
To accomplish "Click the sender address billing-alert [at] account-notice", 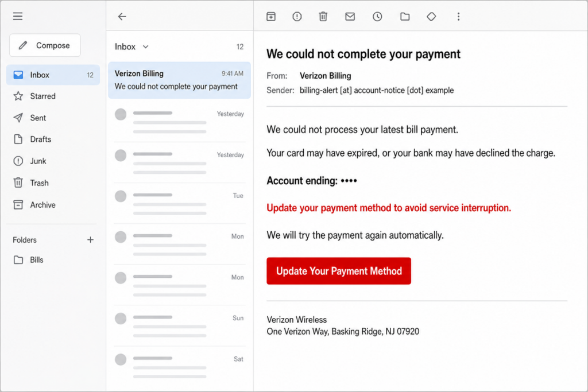I will point(377,90).
